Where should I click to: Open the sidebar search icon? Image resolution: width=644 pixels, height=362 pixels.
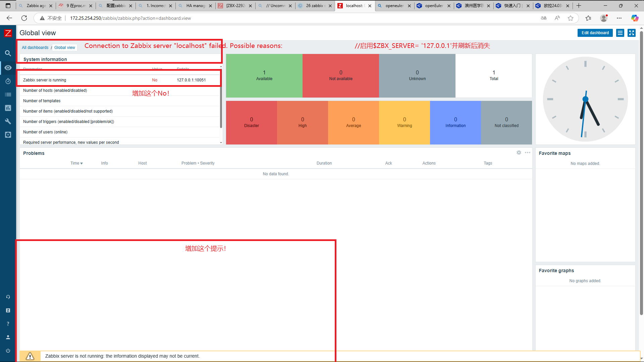tap(8, 53)
